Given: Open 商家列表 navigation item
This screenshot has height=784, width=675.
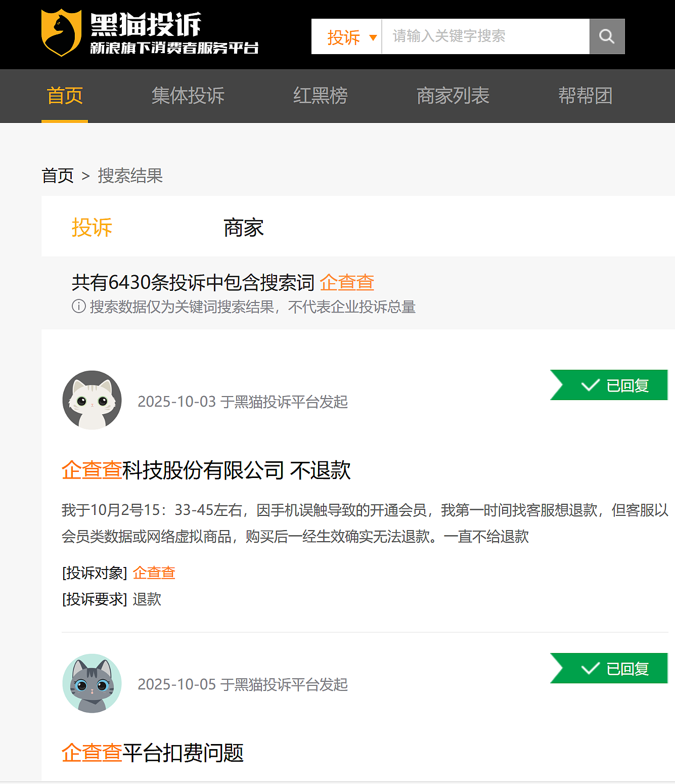Looking at the screenshot, I should (x=453, y=96).
